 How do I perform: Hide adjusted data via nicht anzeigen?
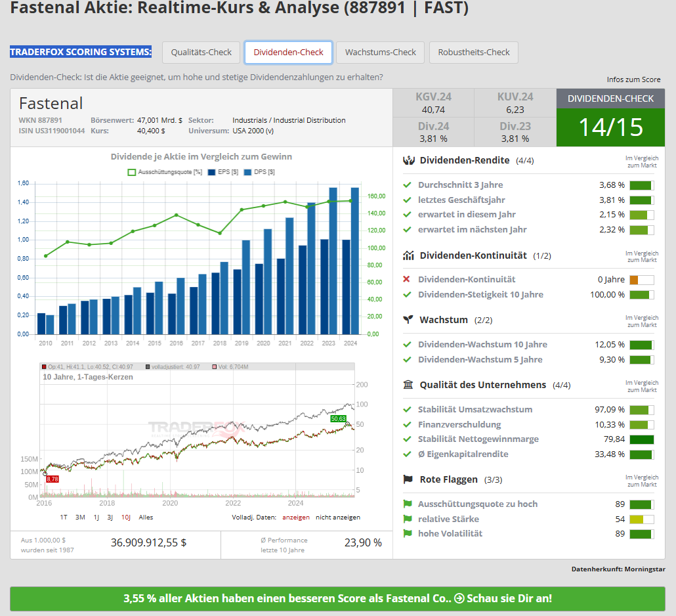click(x=337, y=517)
